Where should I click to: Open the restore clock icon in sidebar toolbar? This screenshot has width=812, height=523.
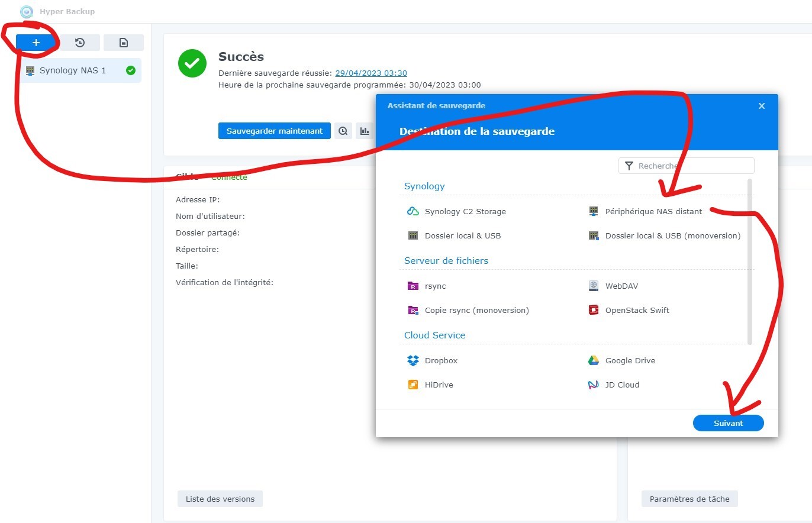80,43
